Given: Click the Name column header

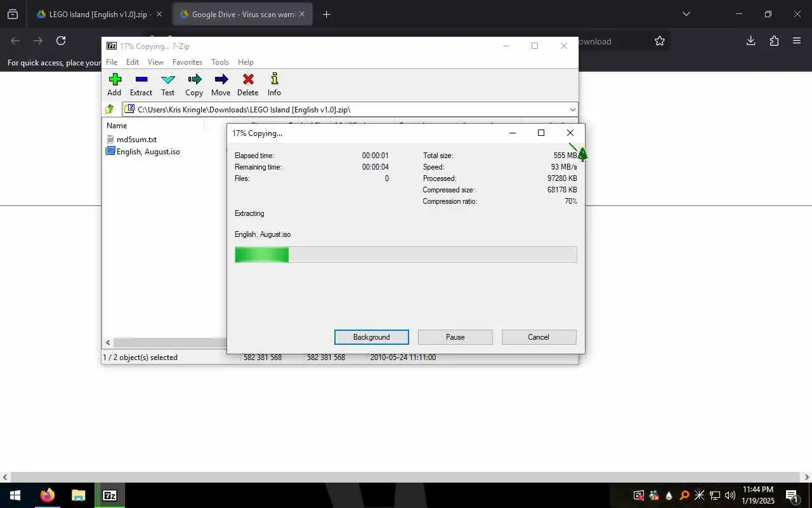Looking at the screenshot, I should coord(117,126).
